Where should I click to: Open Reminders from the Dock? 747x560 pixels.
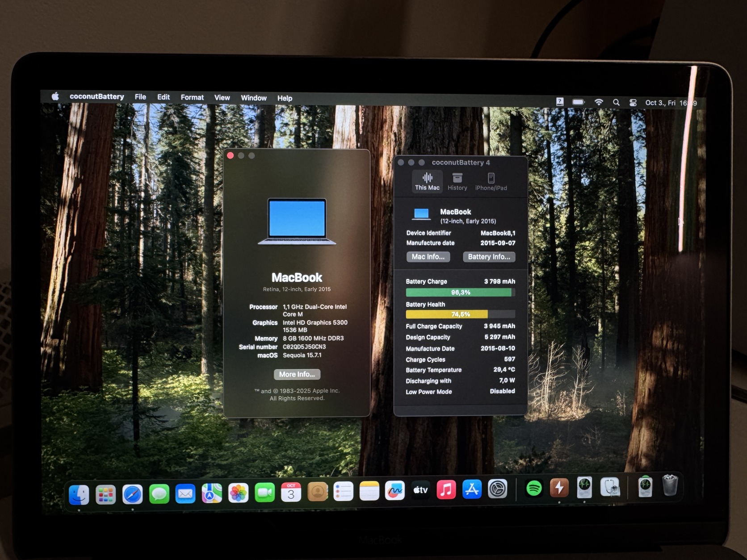pyautogui.click(x=343, y=491)
